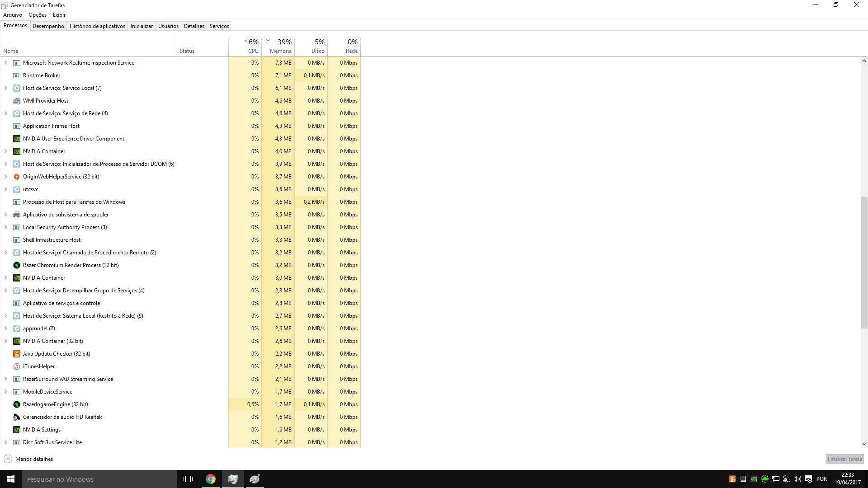Click the Shell Infrastructure Host icon
This screenshot has width=868, height=488.
17,240
